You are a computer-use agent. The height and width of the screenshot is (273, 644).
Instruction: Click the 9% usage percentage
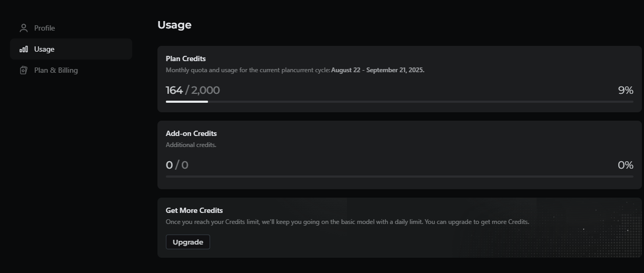(x=625, y=90)
